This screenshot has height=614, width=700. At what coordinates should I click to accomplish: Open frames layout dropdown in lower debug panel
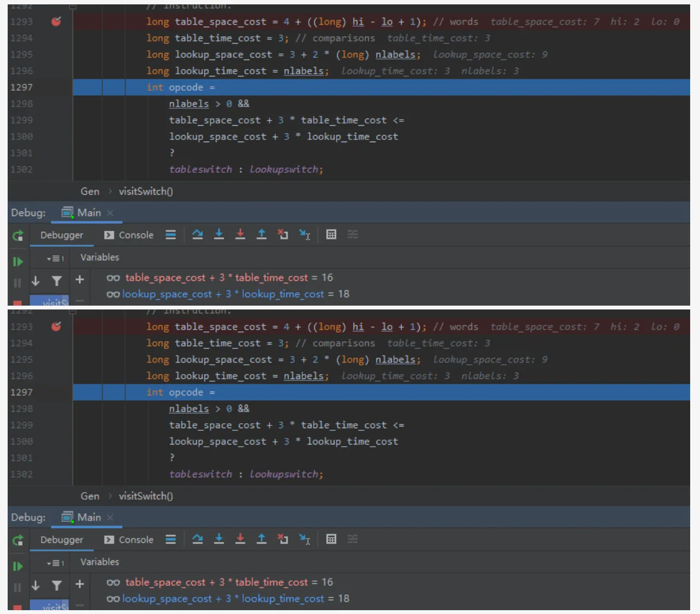(55, 563)
